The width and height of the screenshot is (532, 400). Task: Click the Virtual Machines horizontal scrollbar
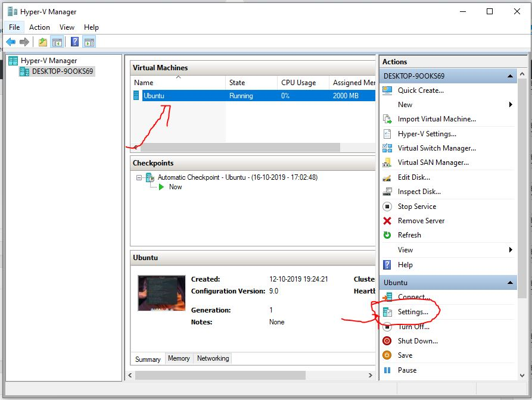240,147
